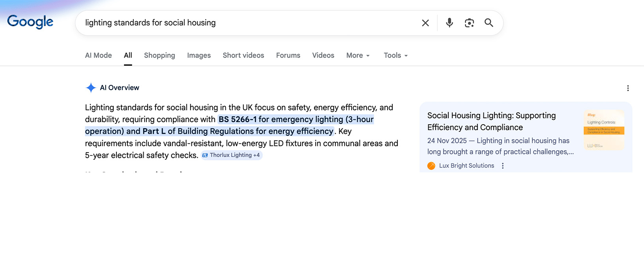Click highlighted BS 5266-1 emergency lighting text
Screen dimensions: 644x276
pos(296,119)
